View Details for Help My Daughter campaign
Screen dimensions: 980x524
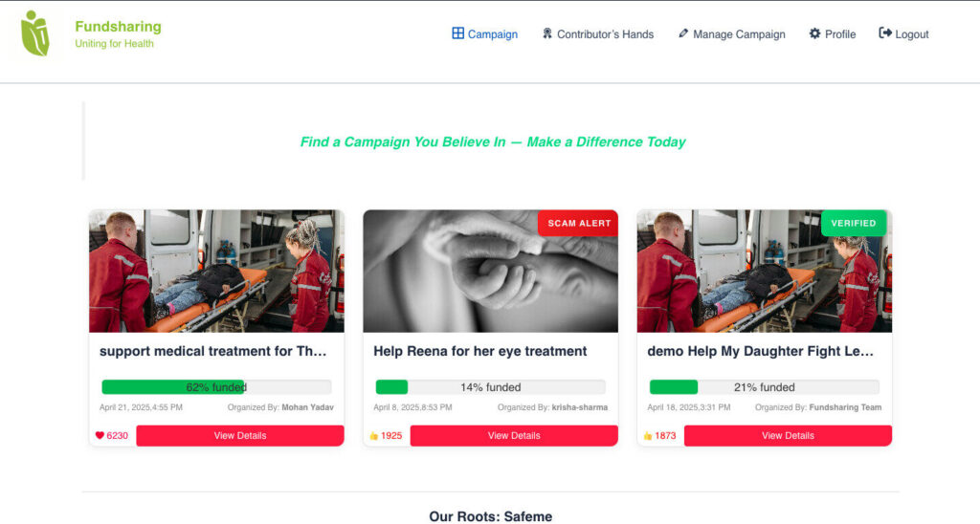pyautogui.click(x=788, y=436)
